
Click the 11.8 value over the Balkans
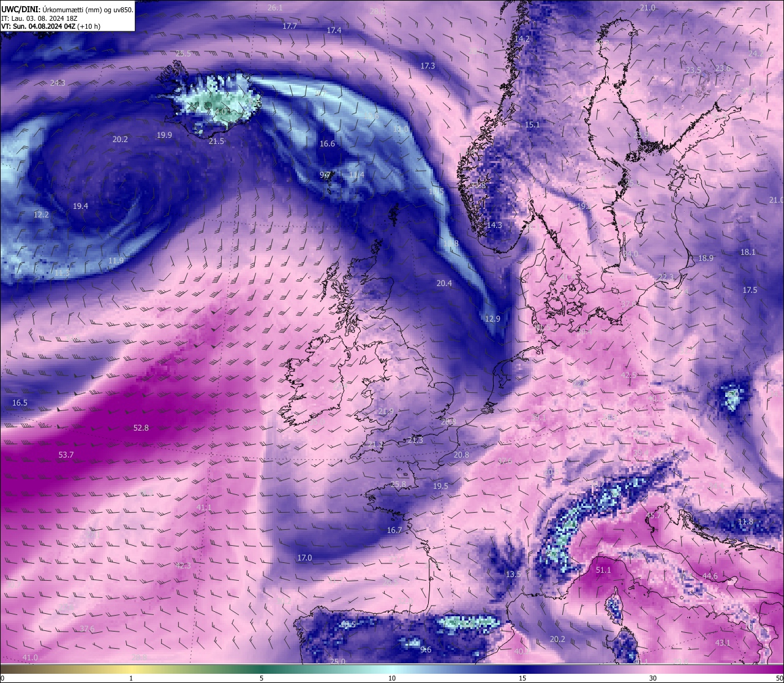coord(745,521)
